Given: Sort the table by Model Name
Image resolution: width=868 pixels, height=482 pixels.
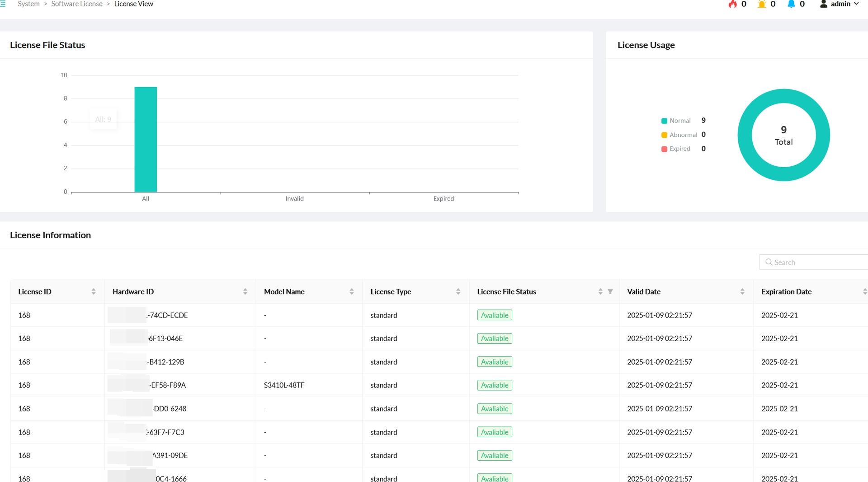Looking at the screenshot, I should [352, 292].
